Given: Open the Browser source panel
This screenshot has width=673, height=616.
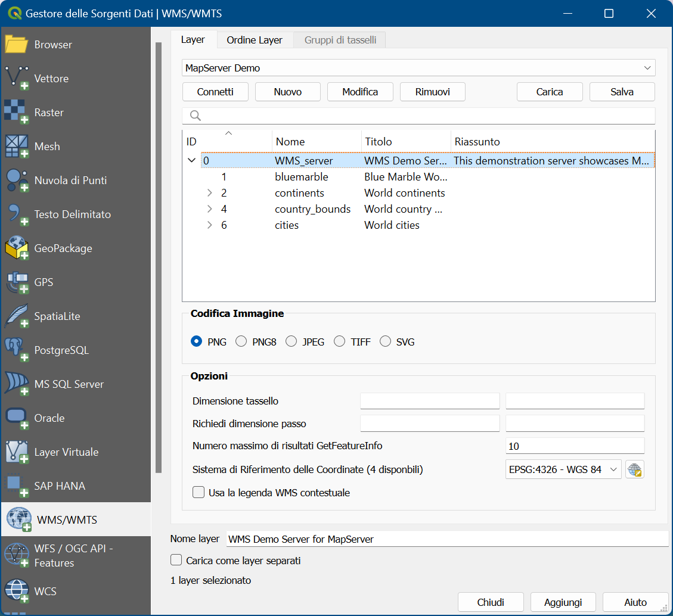Looking at the screenshot, I should pos(76,45).
